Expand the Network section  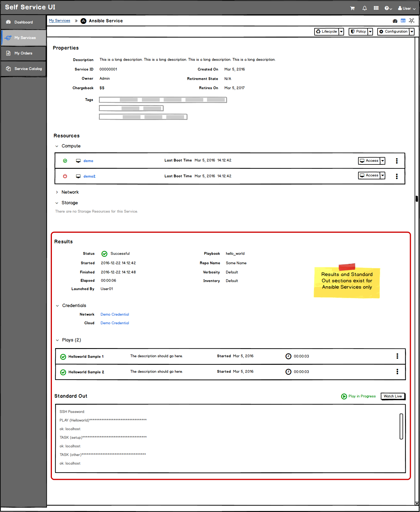tap(57, 192)
